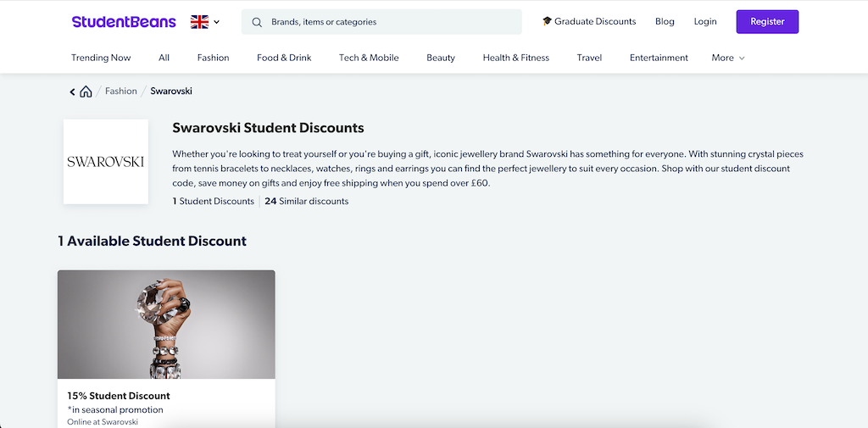868x428 pixels.
Task: Open the 15% Student Discount offer
Action: pos(119,396)
